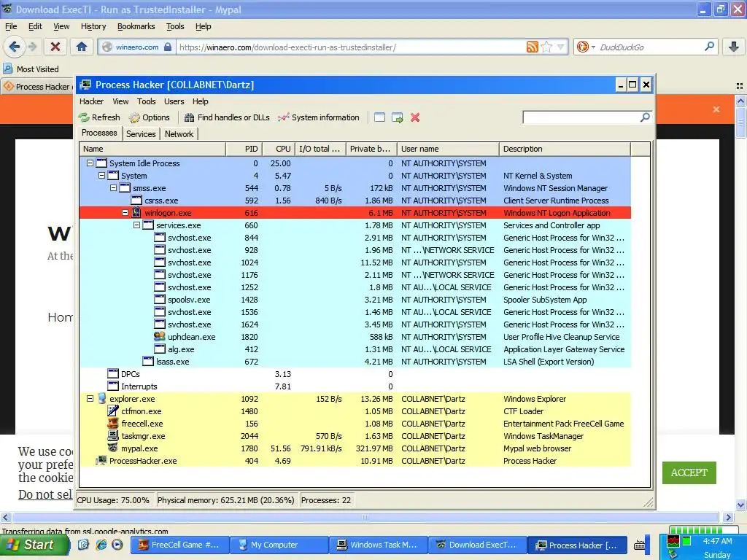Switch to the Network tab
Viewport: 747px width, 560px height.
click(x=179, y=134)
